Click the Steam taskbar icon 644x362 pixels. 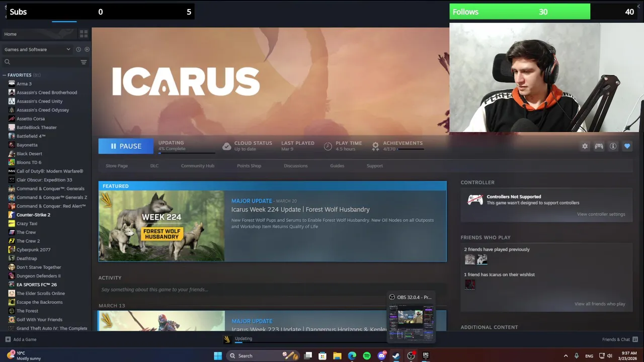click(x=396, y=355)
